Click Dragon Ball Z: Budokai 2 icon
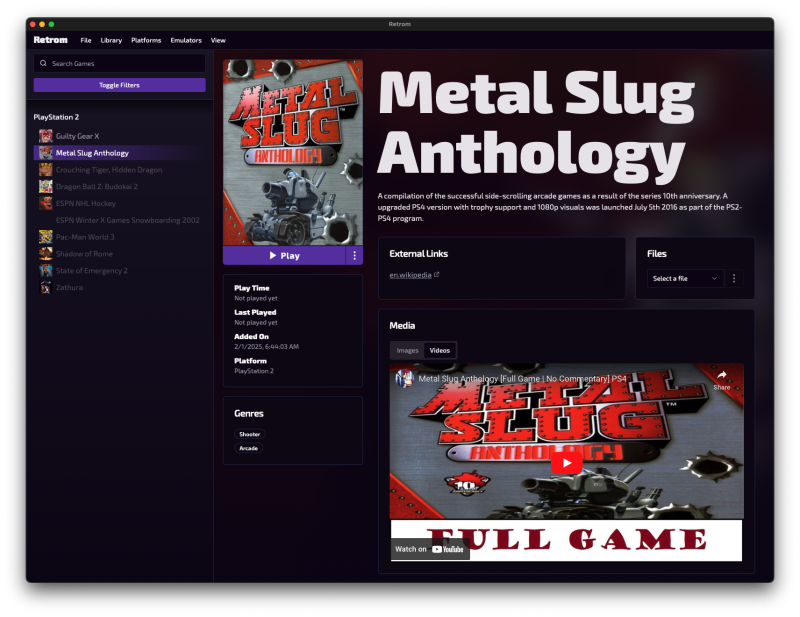 pyautogui.click(x=45, y=186)
